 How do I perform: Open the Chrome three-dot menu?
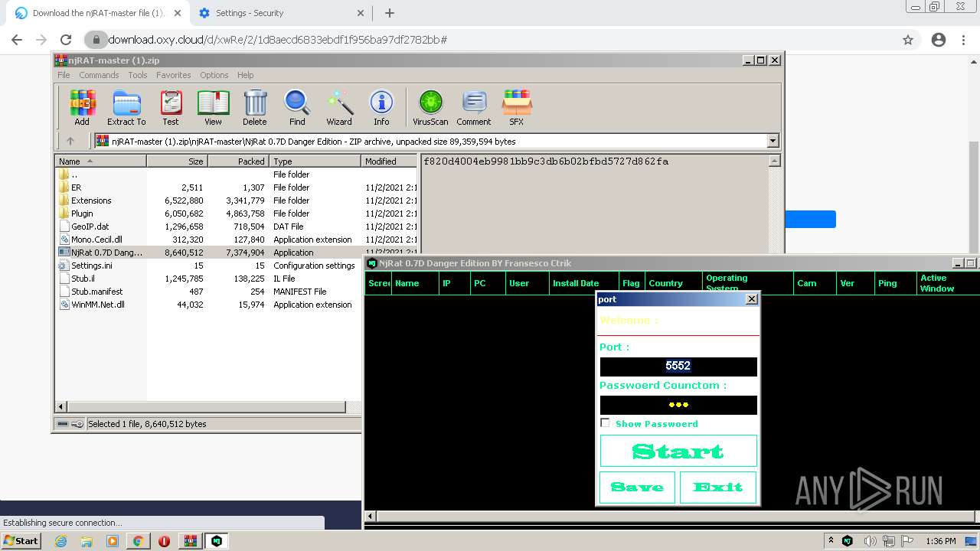coord(964,40)
